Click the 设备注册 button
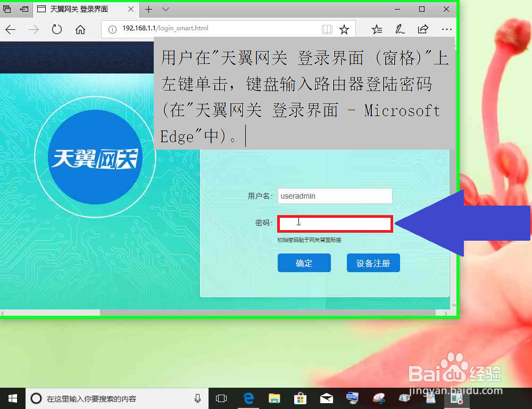 [373, 263]
